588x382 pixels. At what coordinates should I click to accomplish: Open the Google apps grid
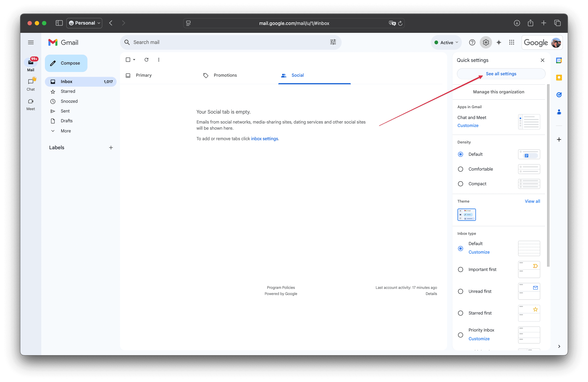pos(511,42)
